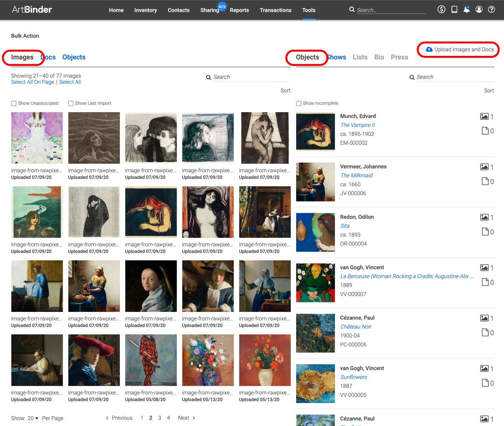Open the Reports menu
Screen dimensions: 504x426
pos(240,10)
